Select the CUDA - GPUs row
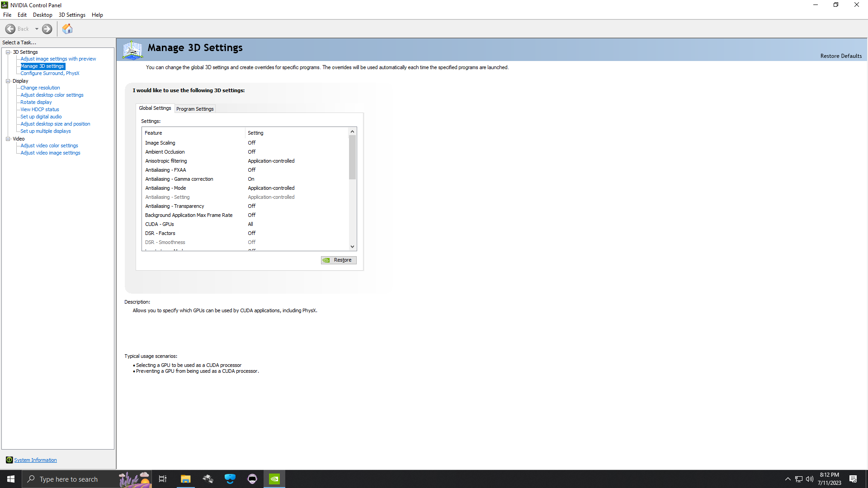Screen dimensions: 868x488 (245, 224)
